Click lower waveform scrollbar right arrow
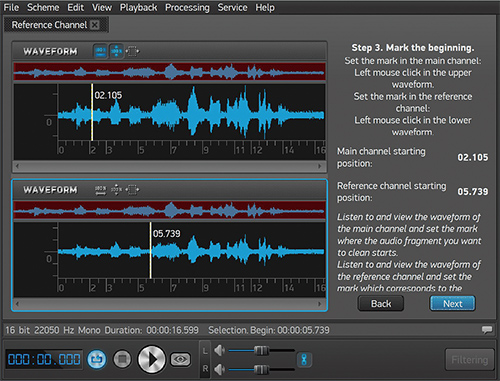This screenshot has width=500, height=381. 319,304
